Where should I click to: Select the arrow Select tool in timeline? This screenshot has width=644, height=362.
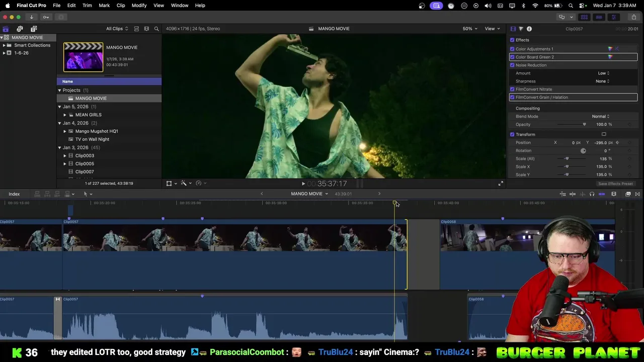[x=86, y=194]
